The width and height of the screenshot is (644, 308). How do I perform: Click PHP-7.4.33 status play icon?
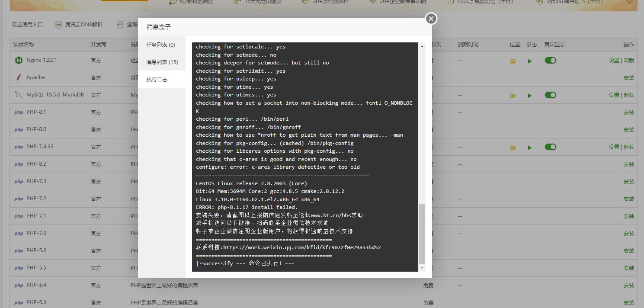[529, 148]
